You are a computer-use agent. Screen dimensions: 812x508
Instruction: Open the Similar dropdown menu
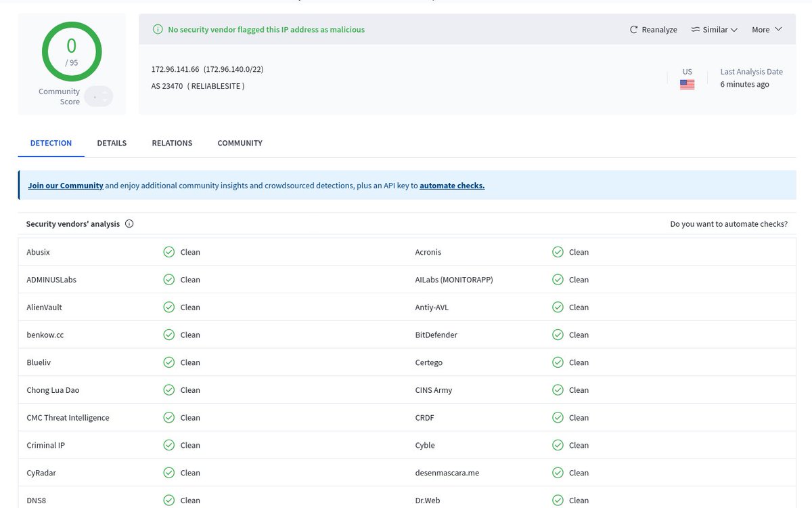(714, 30)
